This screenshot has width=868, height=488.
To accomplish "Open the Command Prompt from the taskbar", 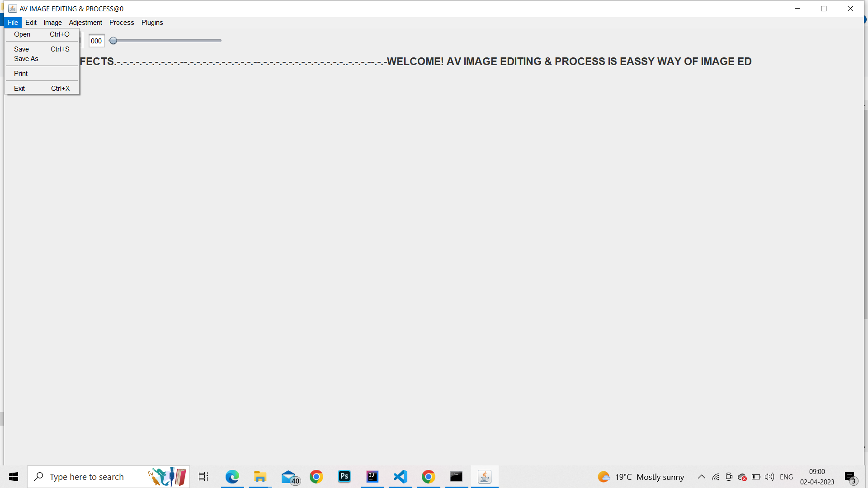I will pos(456,476).
